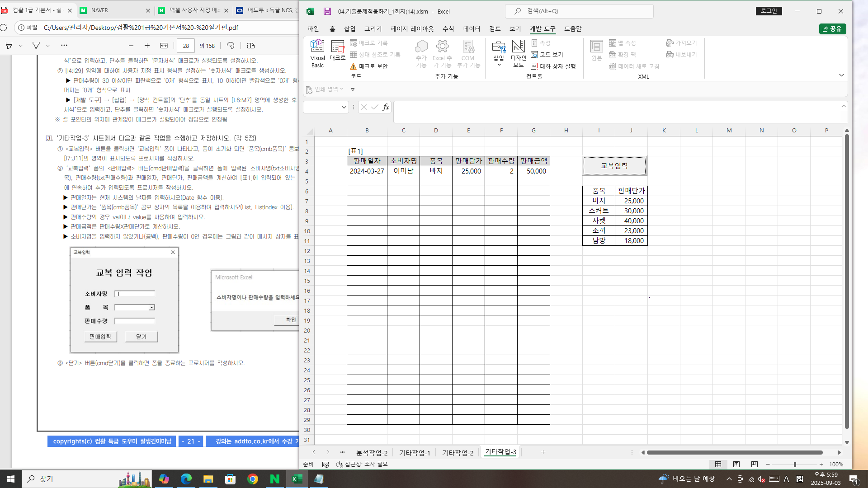Collapse the ribbon with the chevron
Screen dimensions: 868x488
[x=841, y=75]
